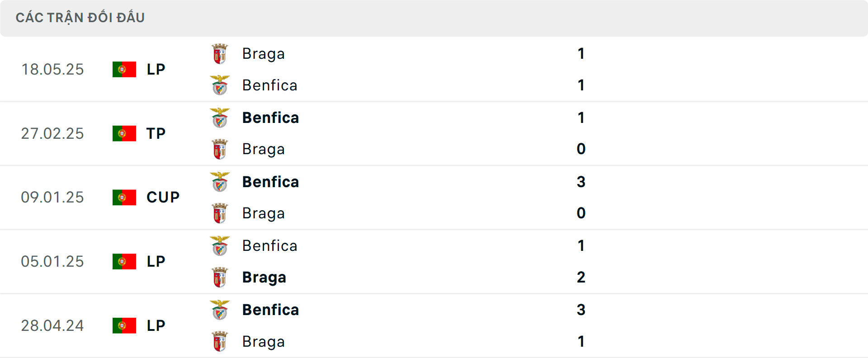
Task: Select the Benfica eagle crest in the 18.05.25 row
Action: click(x=220, y=85)
